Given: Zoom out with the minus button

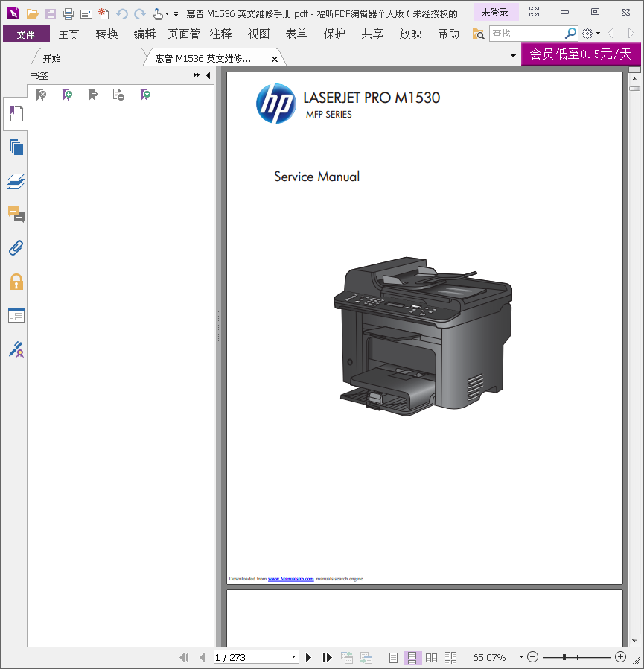Looking at the screenshot, I should [532, 657].
